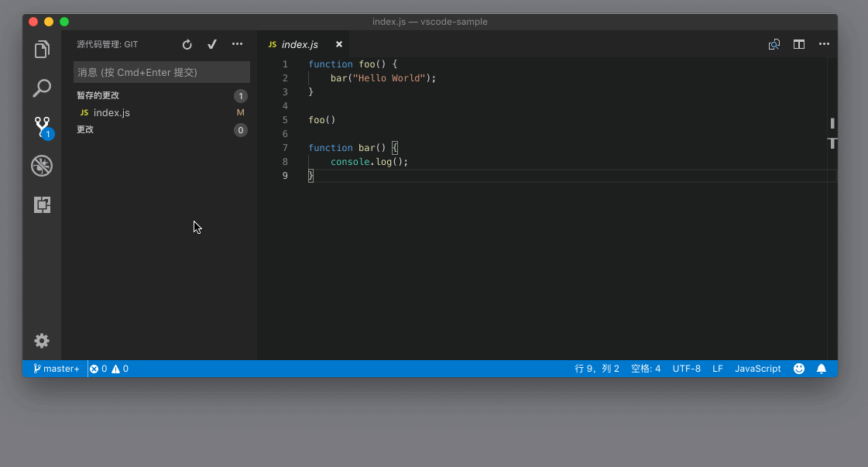Screen dimensions: 868x467
Task: Click the master+ branch in status bar
Action: [x=56, y=369]
